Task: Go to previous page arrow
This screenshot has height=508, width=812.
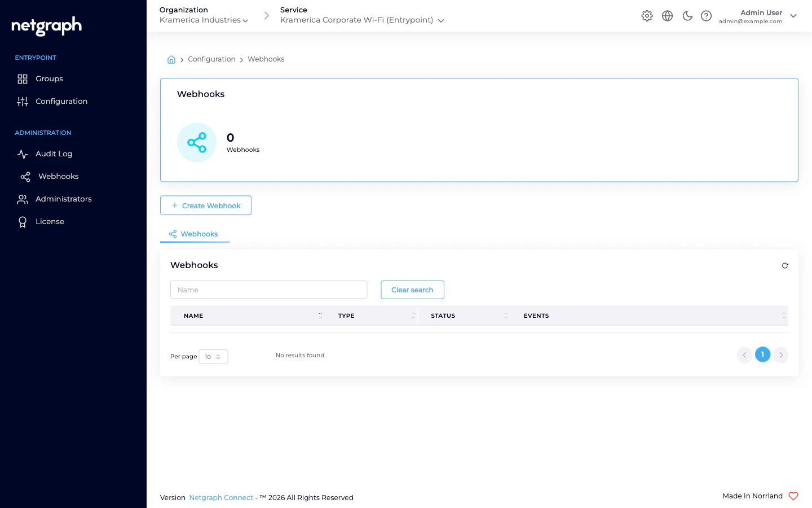Action: (x=744, y=354)
